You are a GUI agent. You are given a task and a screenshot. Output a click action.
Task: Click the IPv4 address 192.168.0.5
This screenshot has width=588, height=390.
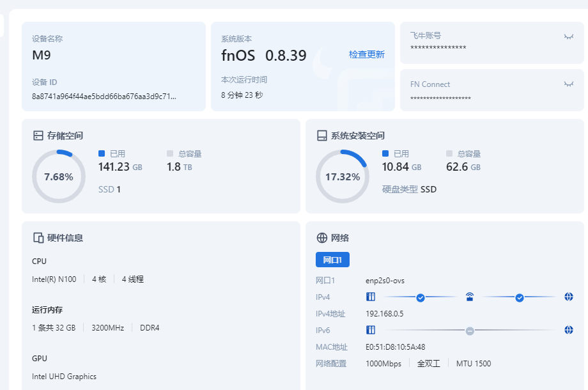(x=385, y=314)
